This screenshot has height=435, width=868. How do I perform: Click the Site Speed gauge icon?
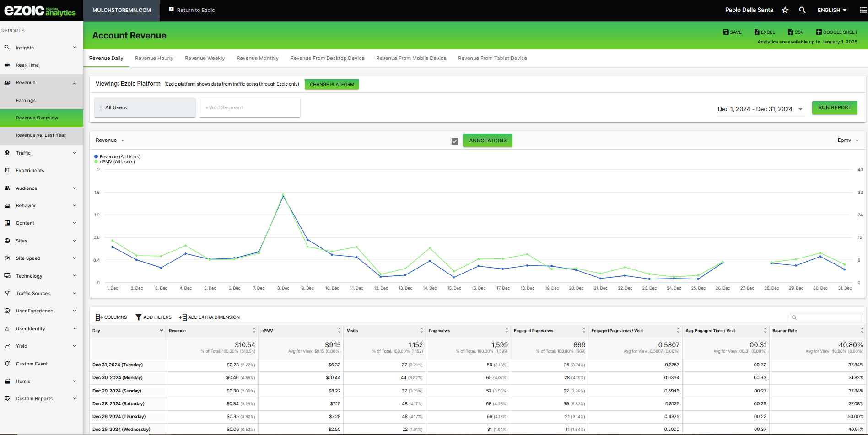pyautogui.click(x=7, y=258)
